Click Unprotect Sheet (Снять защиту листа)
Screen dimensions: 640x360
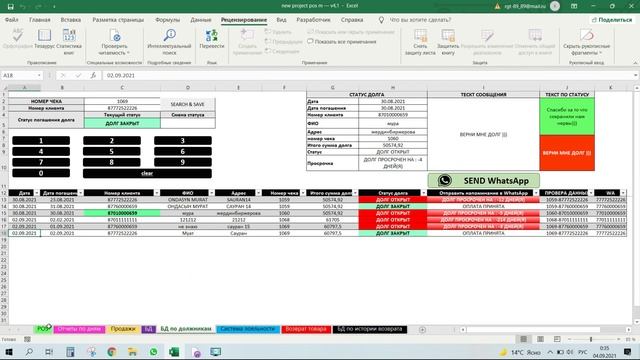pyautogui.click(x=420, y=42)
